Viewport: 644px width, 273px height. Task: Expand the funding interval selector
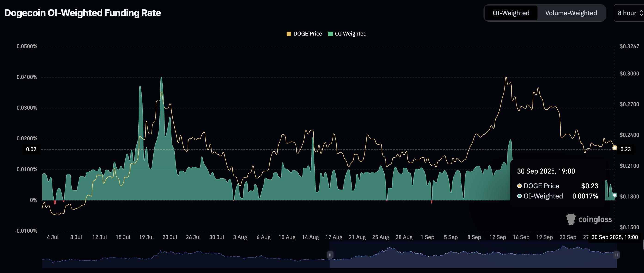pos(628,13)
